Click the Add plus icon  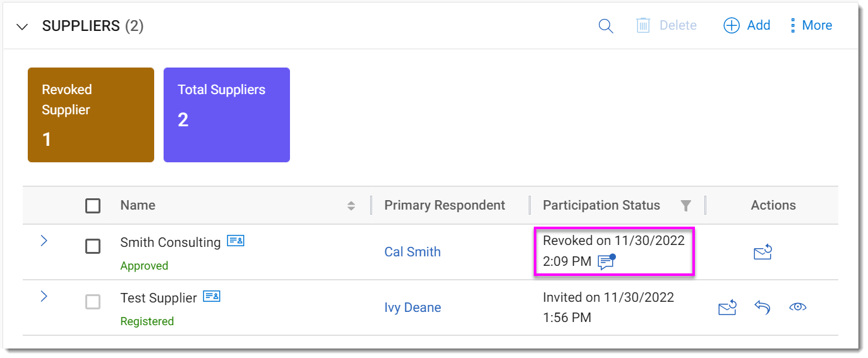click(x=732, y=26)
